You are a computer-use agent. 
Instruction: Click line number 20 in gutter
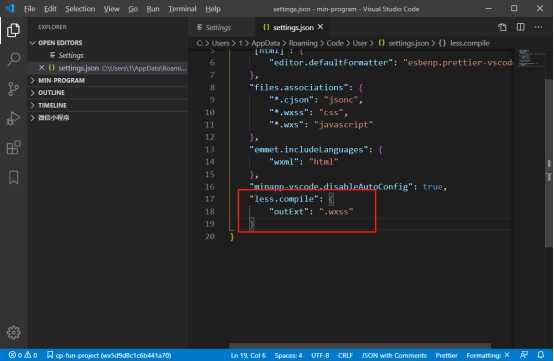[x=210, y=236]
